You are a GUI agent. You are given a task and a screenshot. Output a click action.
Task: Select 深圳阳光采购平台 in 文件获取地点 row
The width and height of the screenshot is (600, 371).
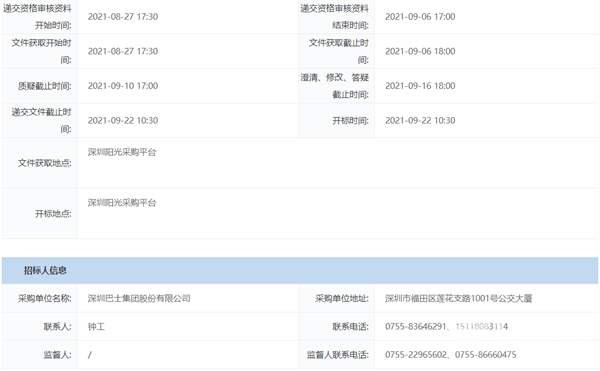pyautogui.click(x=122, y=152)
